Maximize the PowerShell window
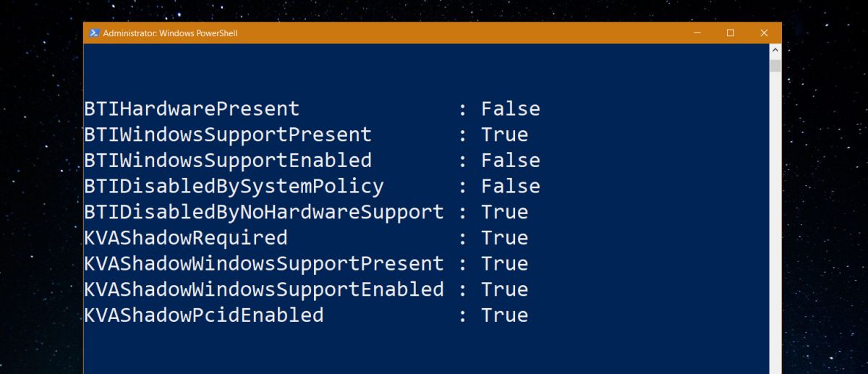Viewport: 868px width, 374px height. 731,33
